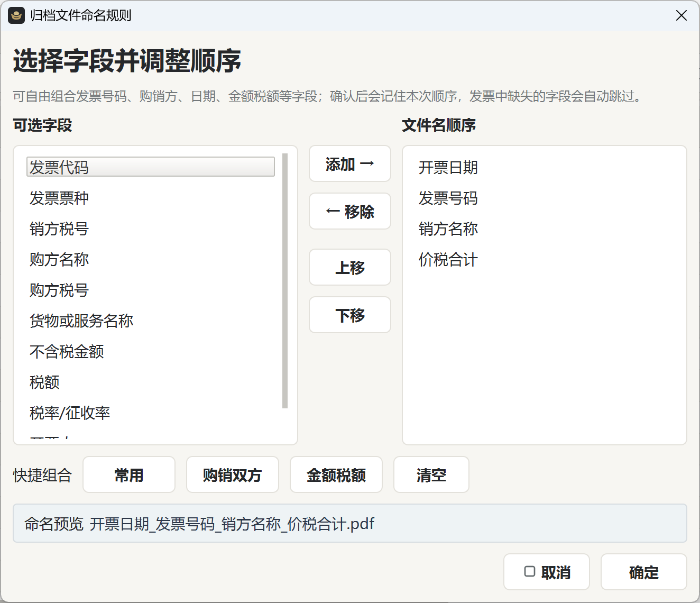700x603 pixels.
Task: Select 购方税号 in available fields
Action: click(x=151, y=290)
